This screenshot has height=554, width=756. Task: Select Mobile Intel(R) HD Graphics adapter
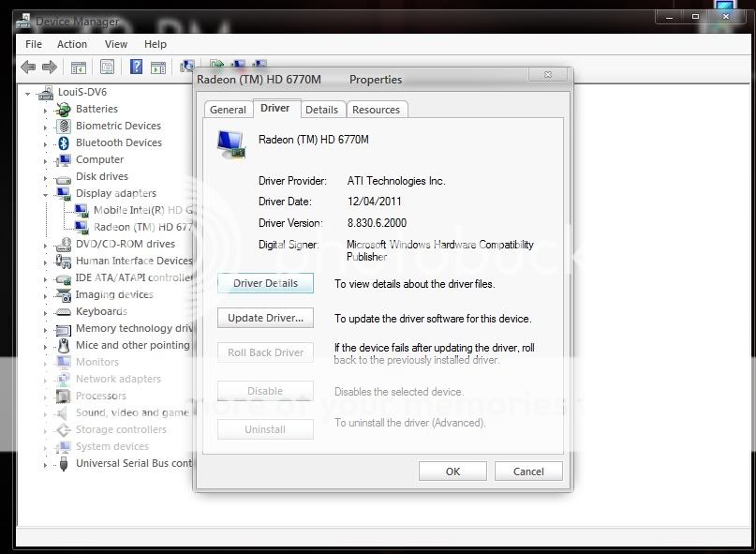(x=142, y=210)
